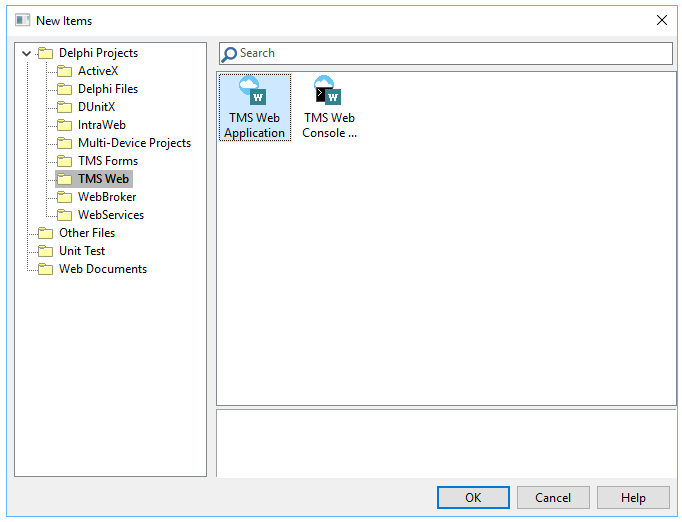This screenshot has height=522, width=682.
Task: Click the 'TMS Web Application' caption text
Action: (x=254, y=126)
